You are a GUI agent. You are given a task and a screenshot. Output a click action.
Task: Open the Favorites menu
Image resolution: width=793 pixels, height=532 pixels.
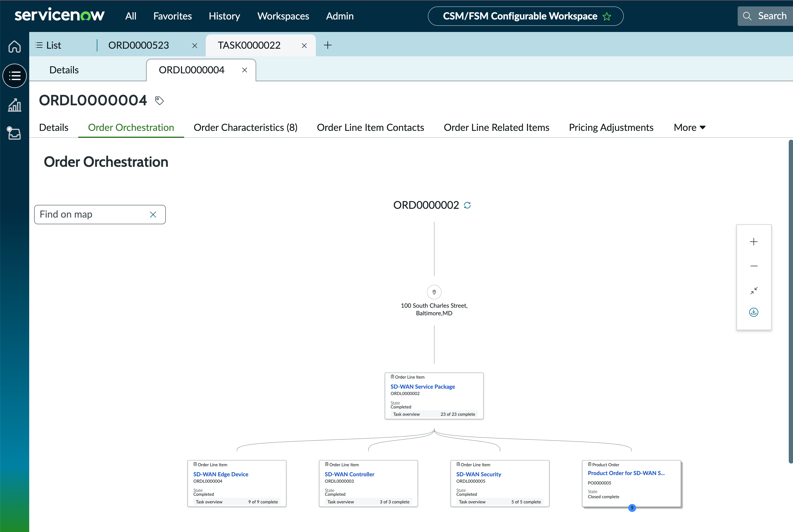click(x=172, y=16)
